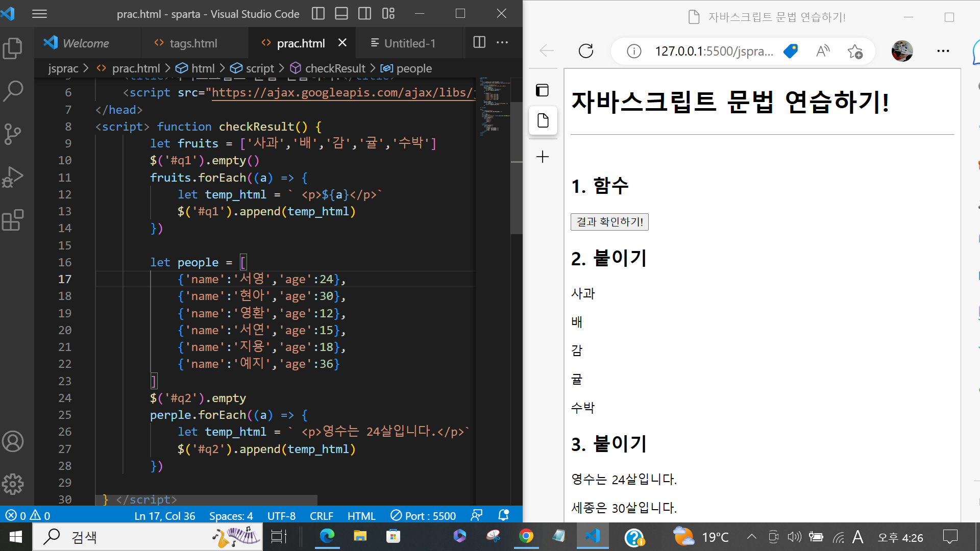
Task: Open Customize Layout options
Action: click(388, 14)
